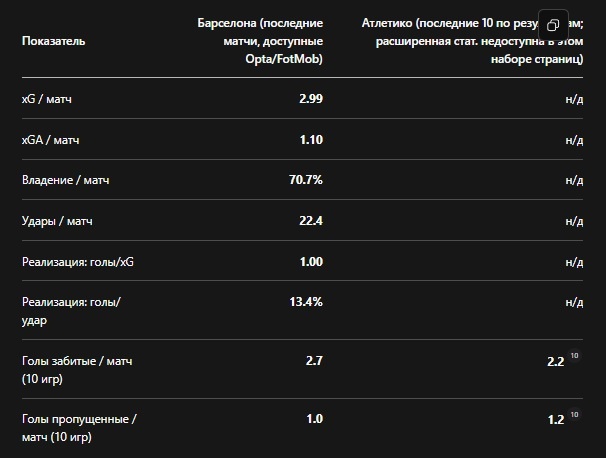
Task: Click the "Удары / матч" row label
Action: pos(57,221)
